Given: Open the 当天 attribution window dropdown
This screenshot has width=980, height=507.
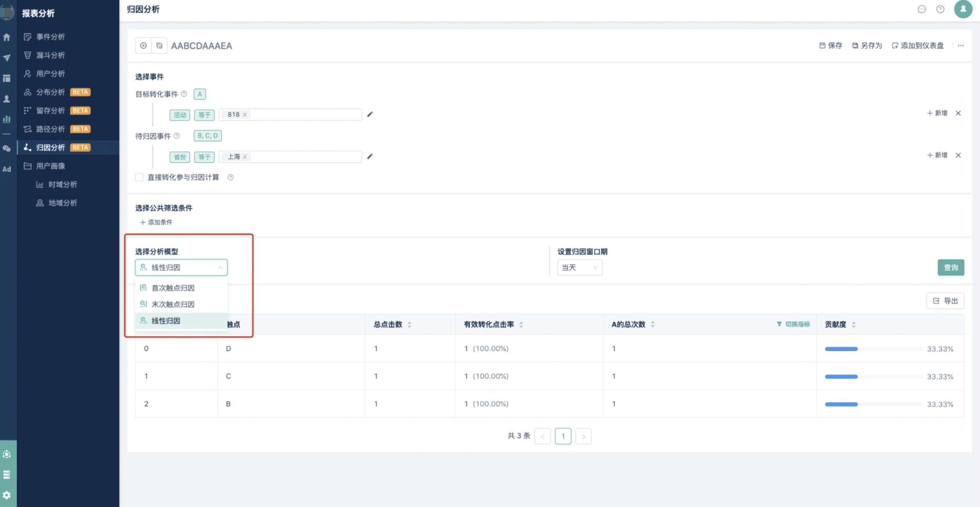Looking at the screenshot, I should (579, 267).
